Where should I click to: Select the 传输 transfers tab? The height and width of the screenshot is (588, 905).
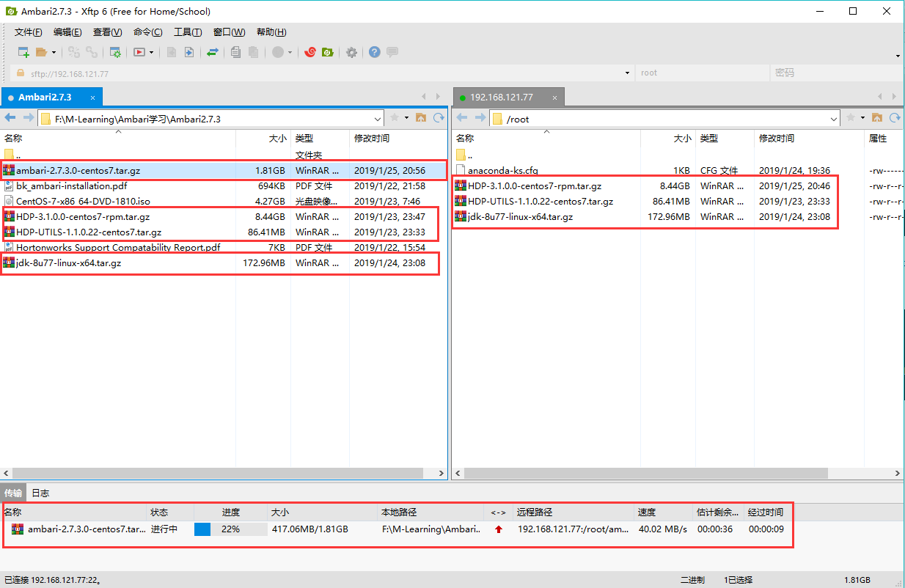[12, 493]
